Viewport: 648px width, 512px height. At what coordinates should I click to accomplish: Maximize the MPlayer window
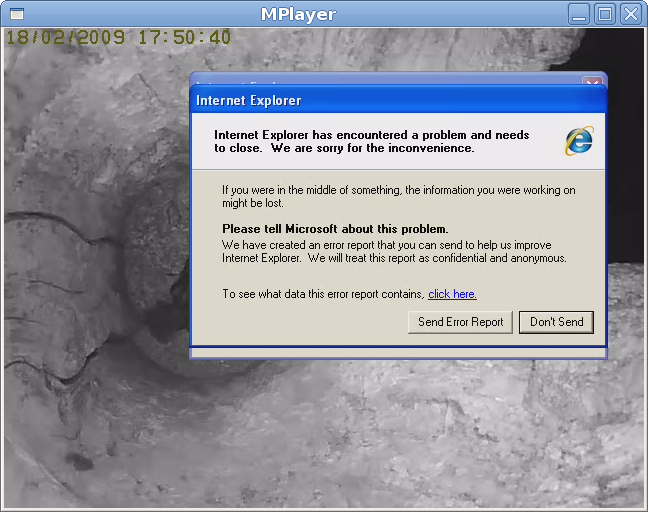pos(604,13)
